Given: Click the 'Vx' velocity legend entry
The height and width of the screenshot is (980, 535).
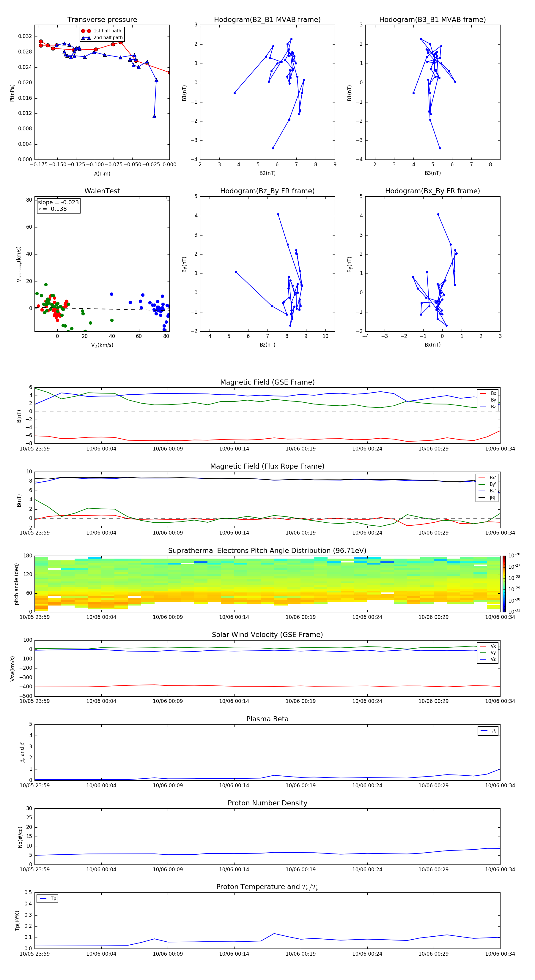Looking at the screenshot, I should [488, 647].
